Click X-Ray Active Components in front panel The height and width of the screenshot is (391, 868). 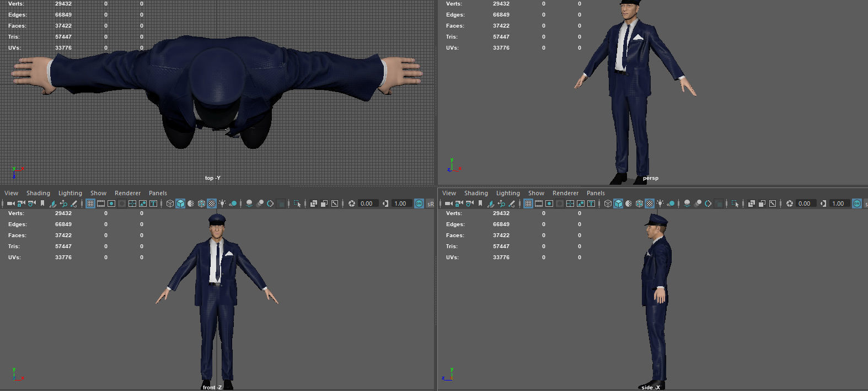324,203
